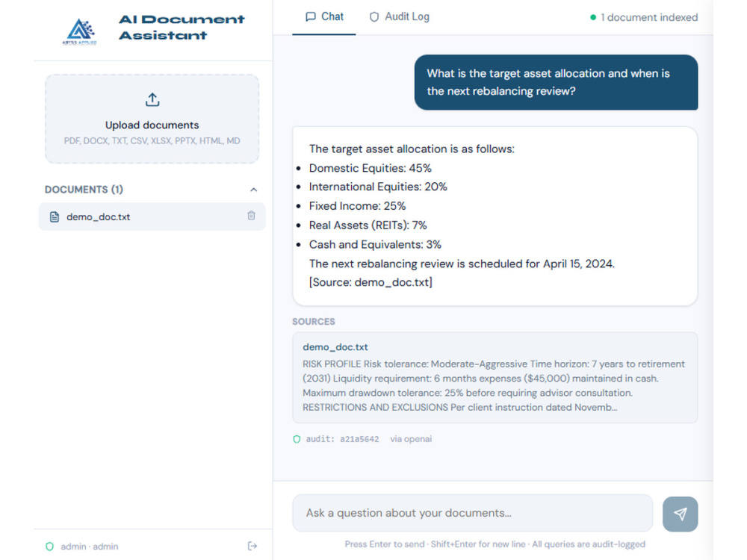Click the Audit Log shield icon

(x=374, y=16)
